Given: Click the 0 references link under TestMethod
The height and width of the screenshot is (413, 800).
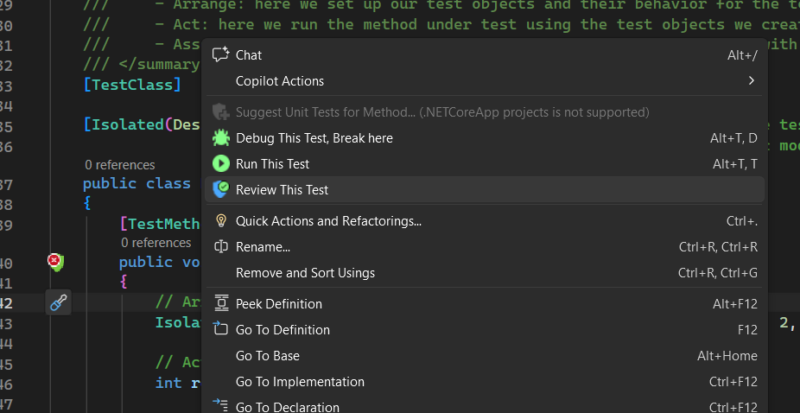Looking at the screenshot, I should point(156,242).
